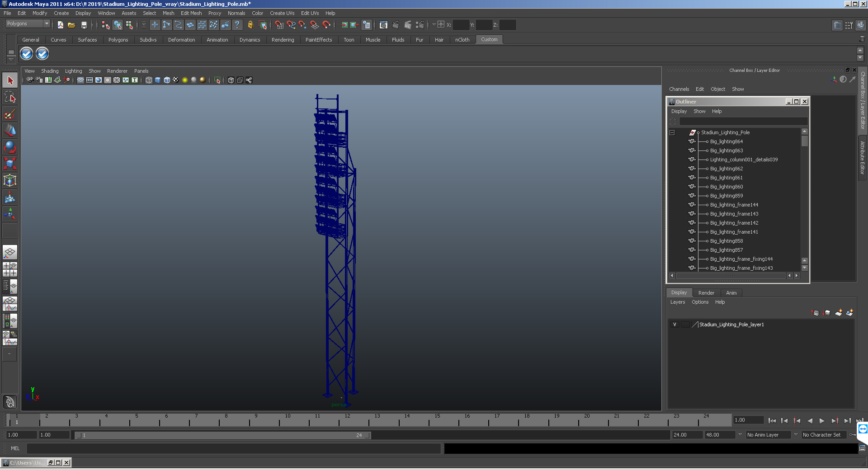Switch to the Rendering shelf tab
This screenshot has height=470, width=868.
(283, 40)
